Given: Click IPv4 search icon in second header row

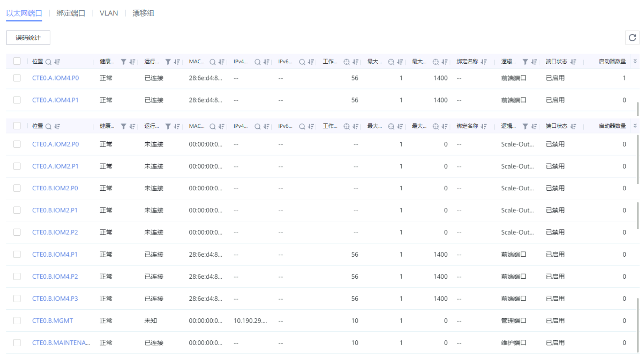Looking at the screenshot, I should pyautogui.click(x=257, y=127).
